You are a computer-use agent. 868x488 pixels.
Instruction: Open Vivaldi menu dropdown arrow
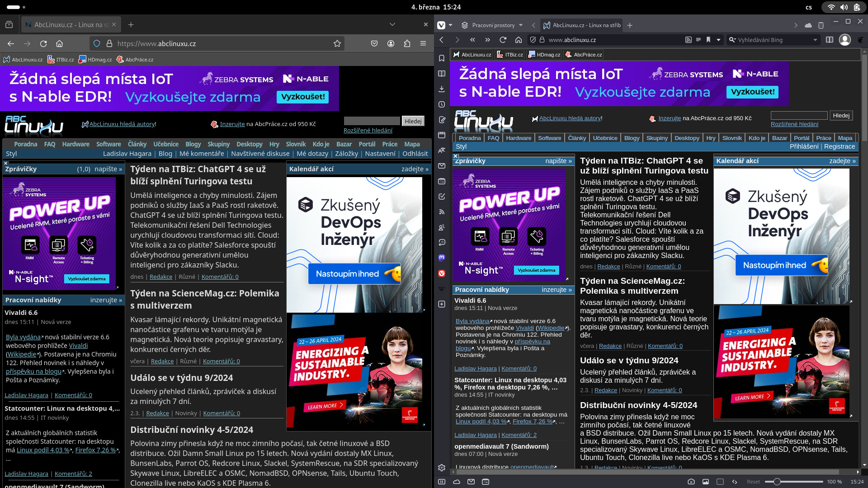click(x=450, y=25)
